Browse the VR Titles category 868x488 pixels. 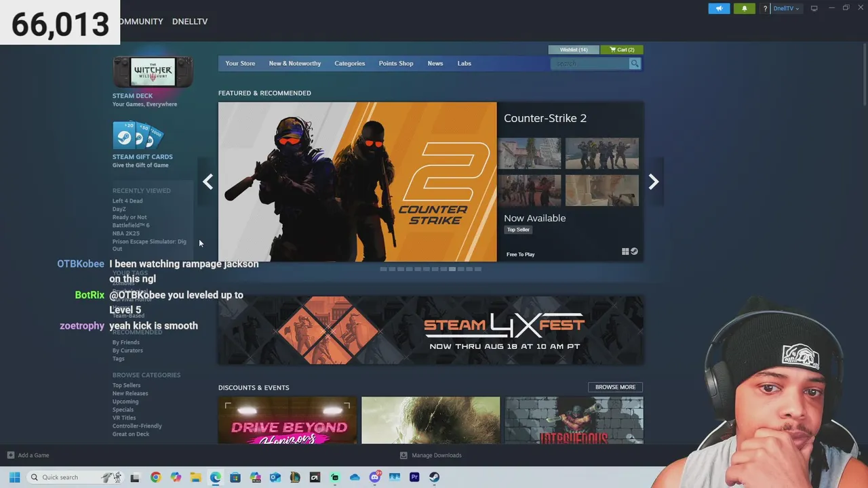(x=124, y=418)
